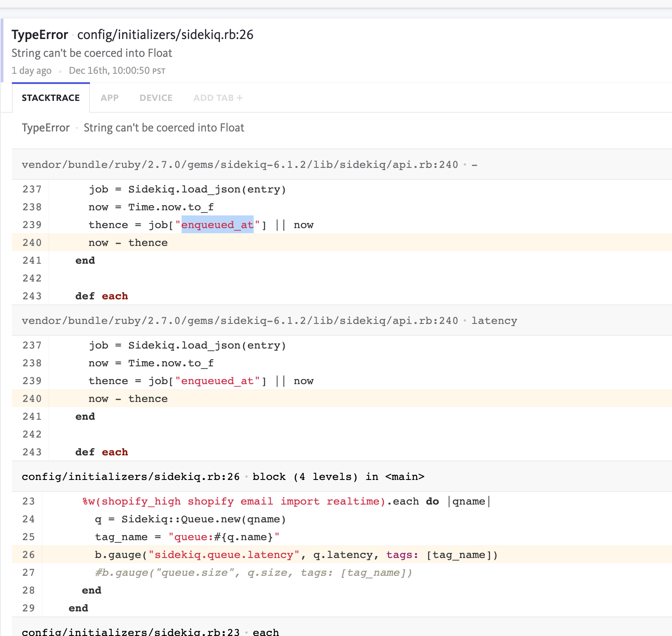Click 'end' on line 241 in the latency frame
This screenshot has width=672, height=636.
[85, 416]
